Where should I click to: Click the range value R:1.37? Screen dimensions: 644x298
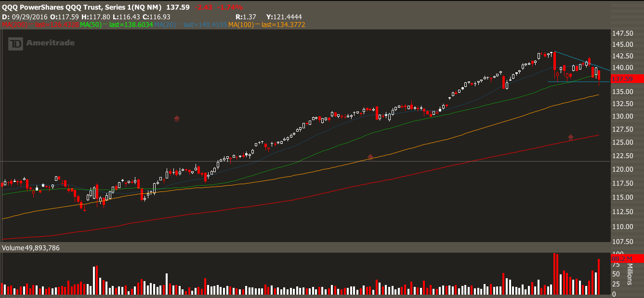246,16
